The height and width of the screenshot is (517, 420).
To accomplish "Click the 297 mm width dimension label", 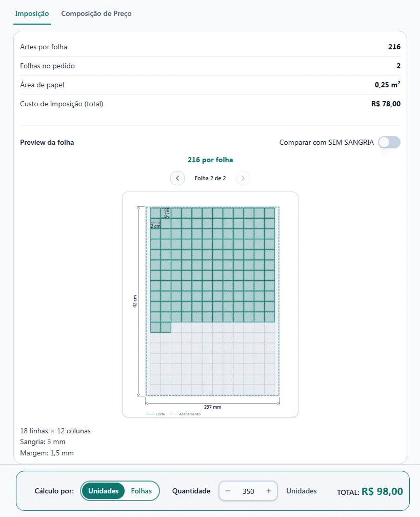I will coord(212,407).
